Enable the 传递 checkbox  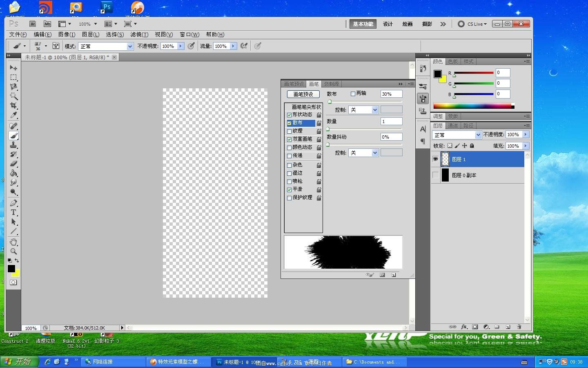point(289,156)
